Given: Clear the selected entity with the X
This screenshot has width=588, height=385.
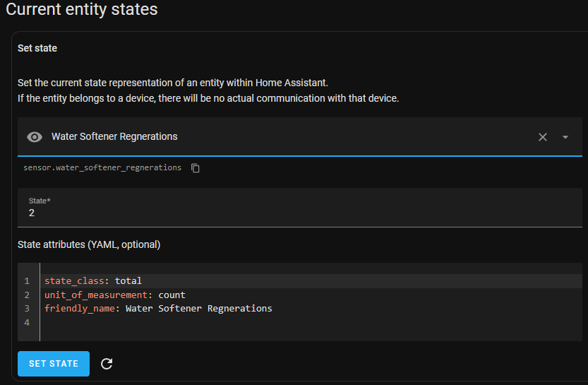Looking at the screenshot, I should click(x=543, y=137).
